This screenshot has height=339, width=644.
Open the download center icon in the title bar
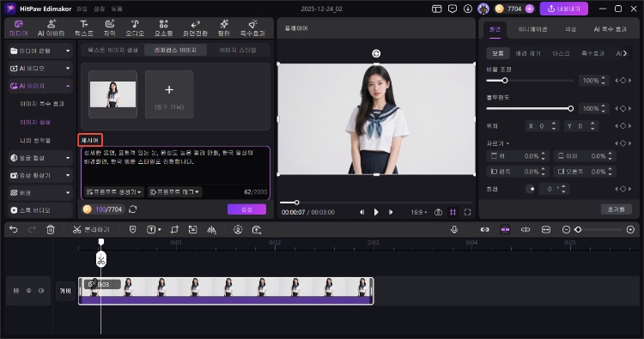point(468,9)
